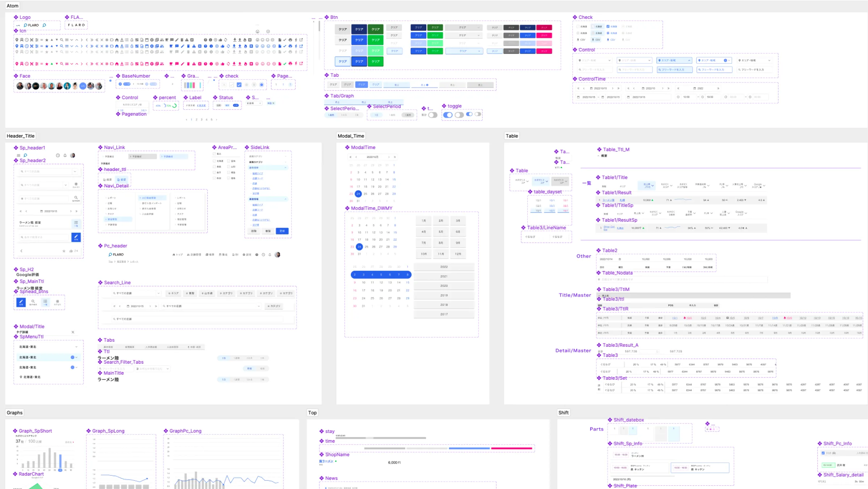Image resolution: width=868 pixels, height=489 pixels.
Task: Click bell icon in Sp_header1
Action: [65, 156]
